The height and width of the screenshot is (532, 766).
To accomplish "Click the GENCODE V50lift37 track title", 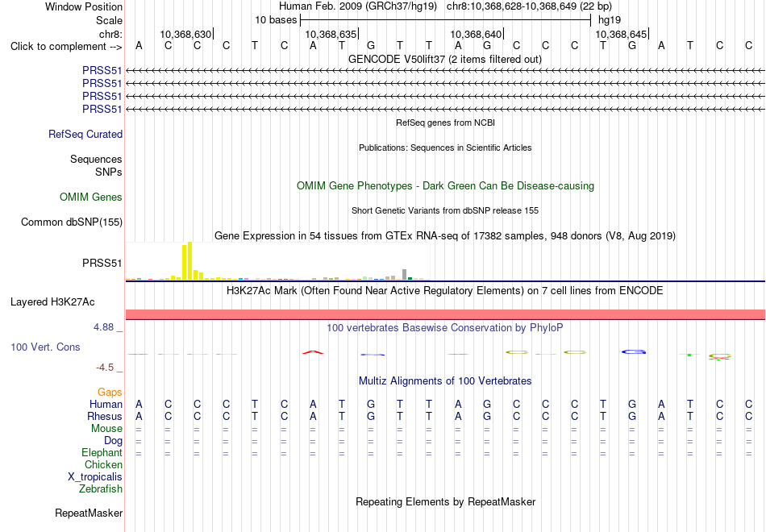I will pyautogui.click(x=445, y=59).
